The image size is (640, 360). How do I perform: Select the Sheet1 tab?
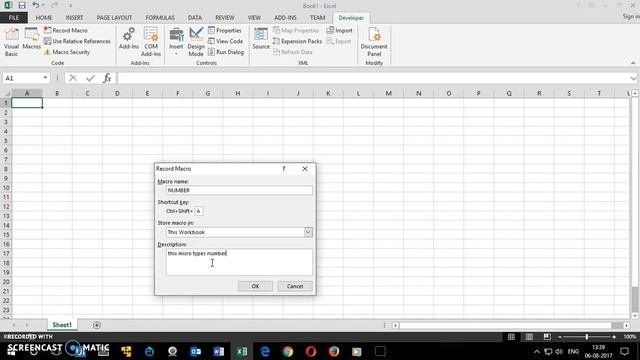click(x=62, y=325)
